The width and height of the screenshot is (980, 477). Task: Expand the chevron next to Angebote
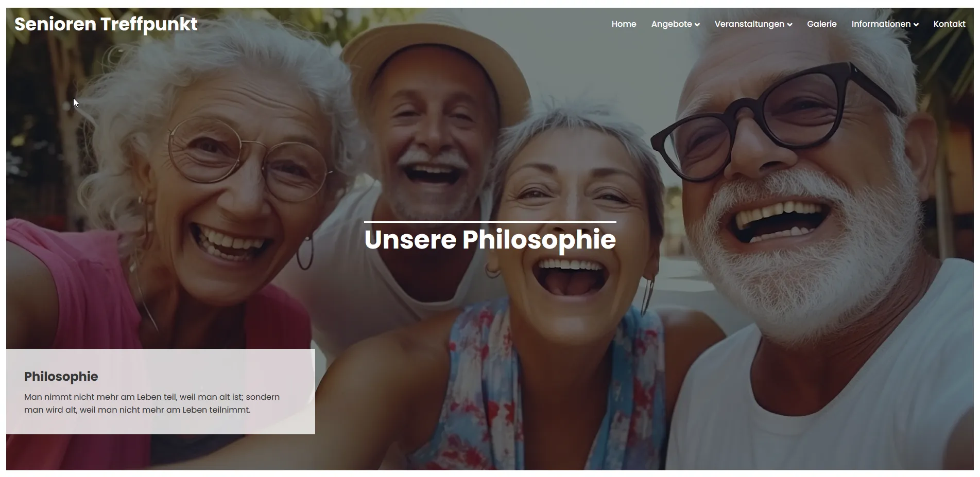(x=697, y=25)
